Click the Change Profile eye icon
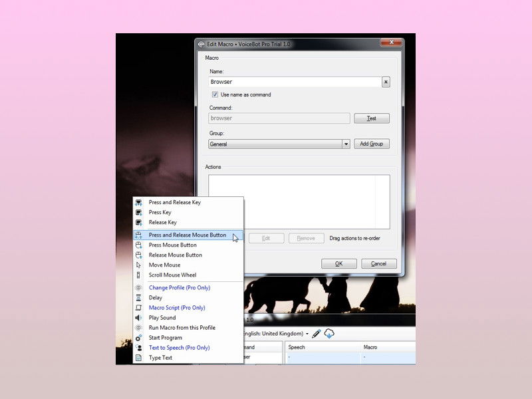The image size is (532, 399). (x=138, y=288)
